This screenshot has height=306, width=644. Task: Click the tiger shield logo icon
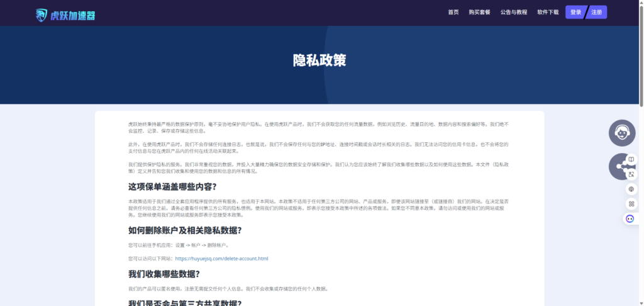42,13
